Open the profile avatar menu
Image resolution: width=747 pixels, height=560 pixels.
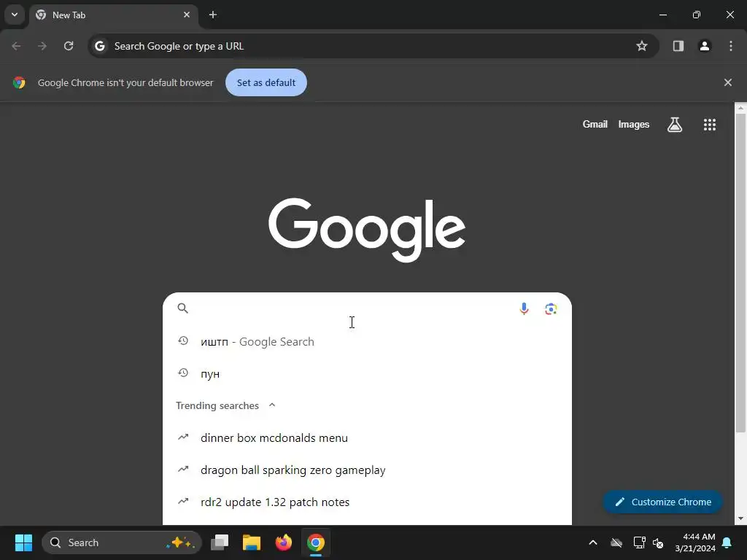pyautogui.click(x=705, y=46)
